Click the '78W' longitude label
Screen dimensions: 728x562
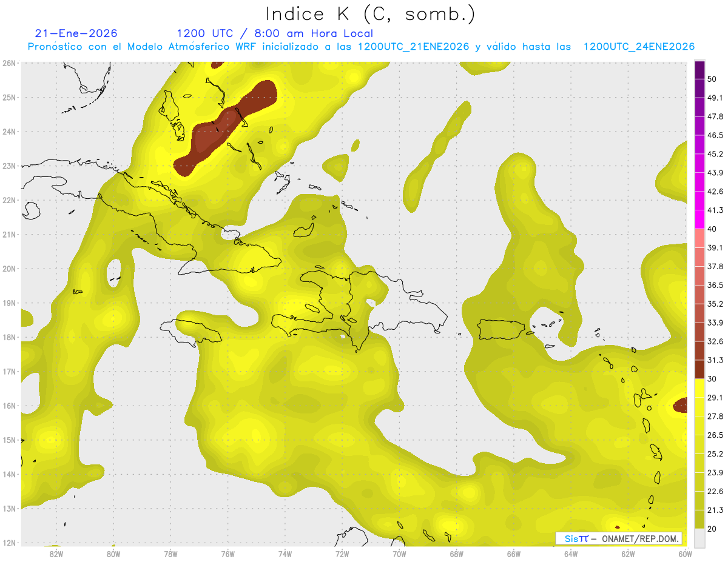(x=170, y=554)
